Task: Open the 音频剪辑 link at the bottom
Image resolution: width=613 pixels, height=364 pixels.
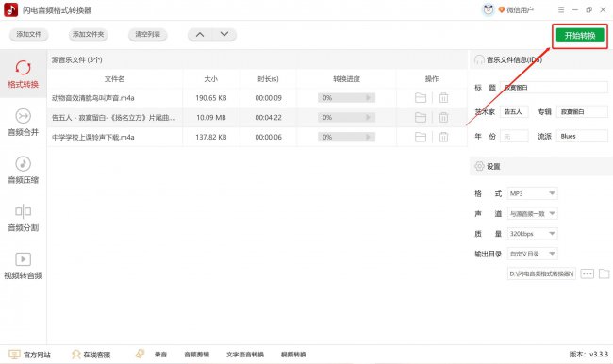Action: point(197,355)
